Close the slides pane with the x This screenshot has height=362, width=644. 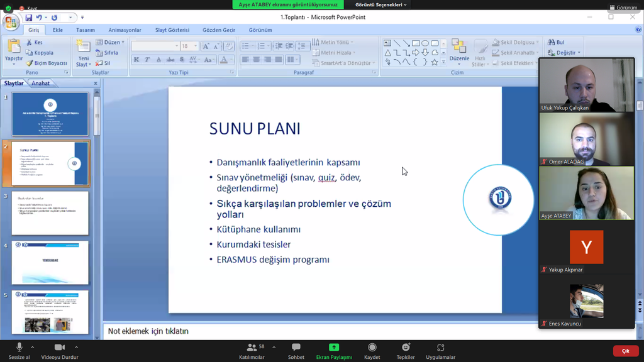tap(96, 84)
